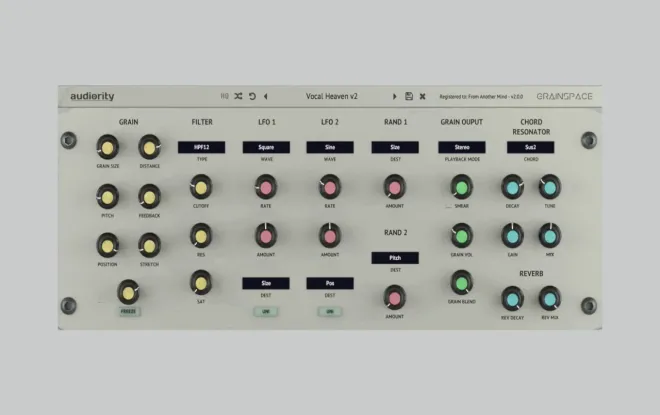
Task: Go to the previous preset arrow
Action: 266,96
